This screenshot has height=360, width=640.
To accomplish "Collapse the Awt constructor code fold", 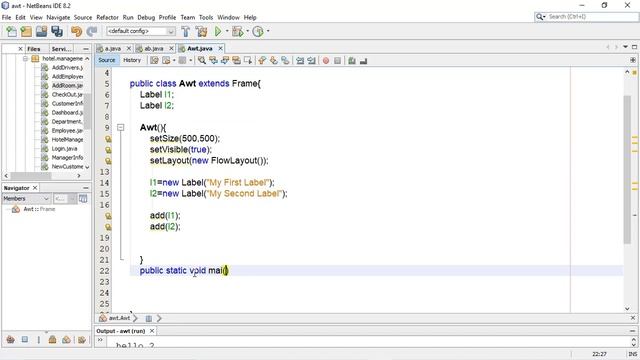I will click(121, 127).
